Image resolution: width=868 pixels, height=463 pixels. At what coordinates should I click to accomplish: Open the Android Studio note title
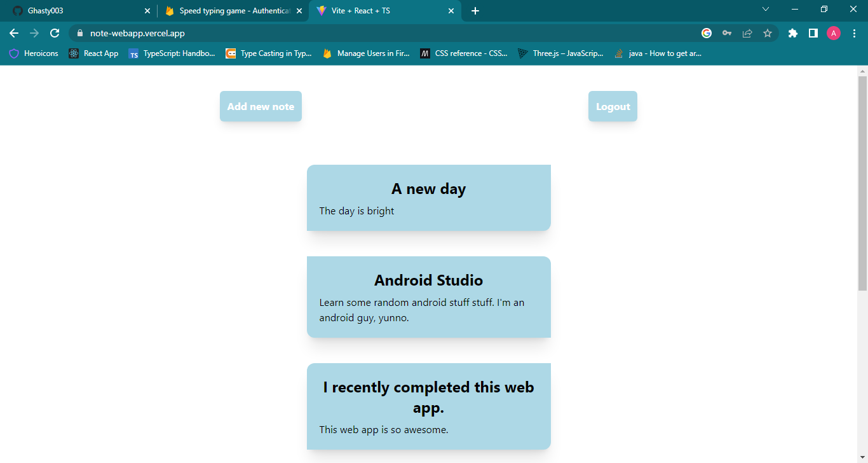(x=429, y=280)
